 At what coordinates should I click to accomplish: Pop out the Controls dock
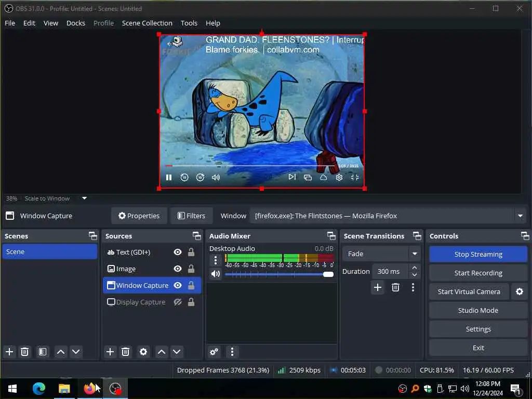click(525, 236)
